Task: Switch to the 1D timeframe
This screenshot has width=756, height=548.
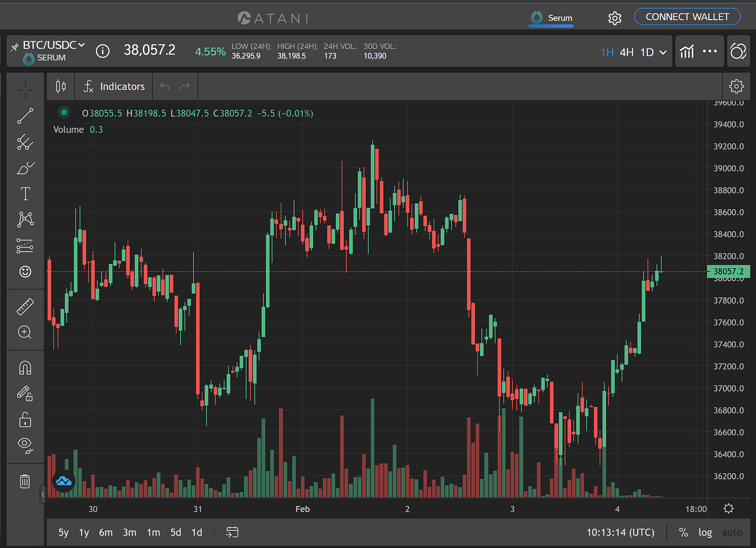Action: point(647,52)
